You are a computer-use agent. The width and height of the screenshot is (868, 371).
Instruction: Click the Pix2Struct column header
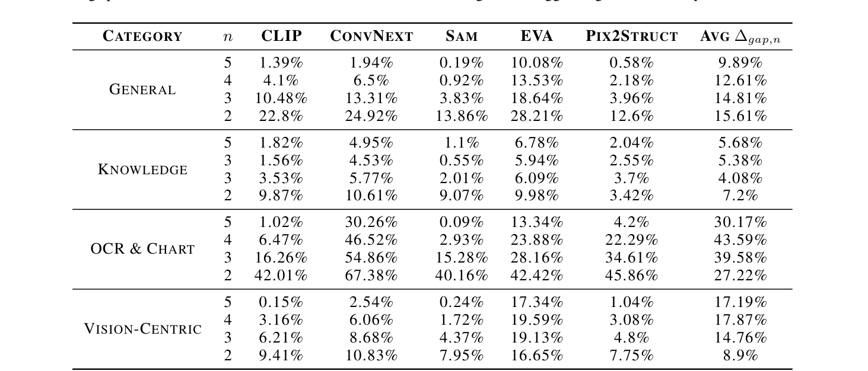[x=631, y=36]
